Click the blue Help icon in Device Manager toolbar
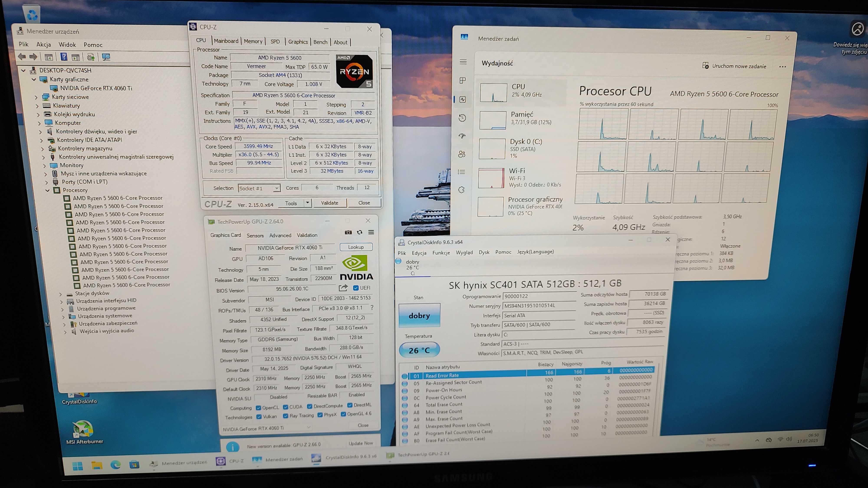Screen dimensions: 868x488 [x=64, y=57]
